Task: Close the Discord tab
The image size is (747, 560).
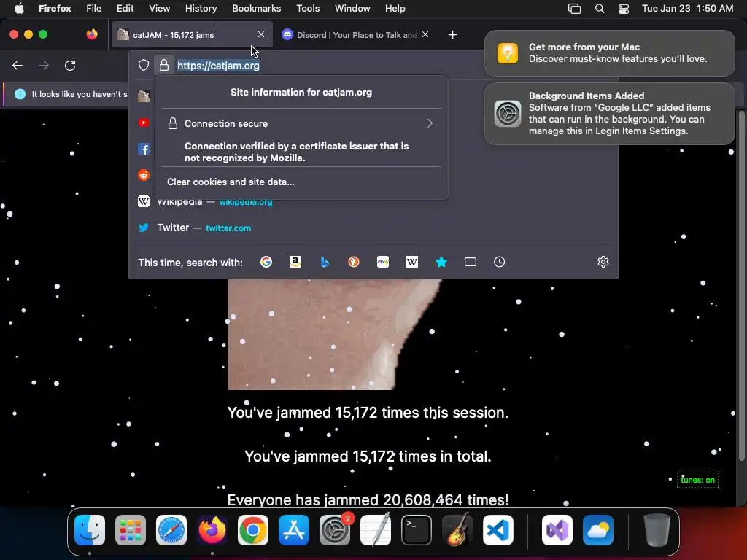Action: (425, 34)
